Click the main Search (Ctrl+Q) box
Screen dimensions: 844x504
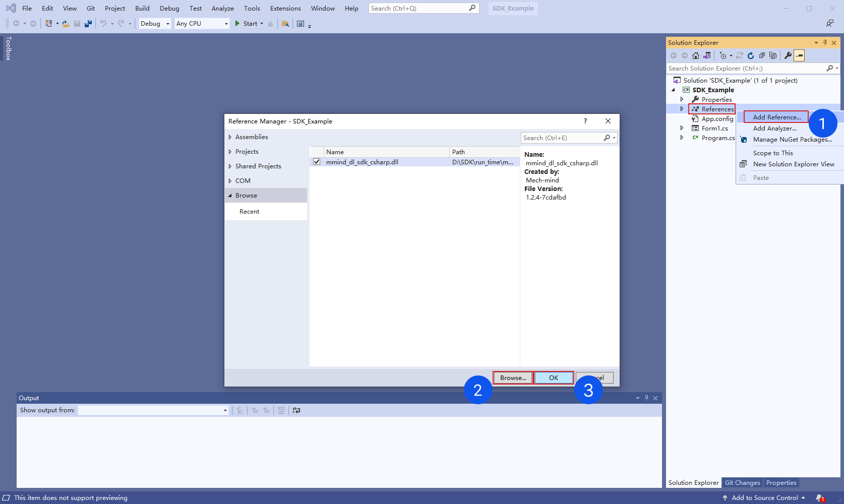click(424, 8)
